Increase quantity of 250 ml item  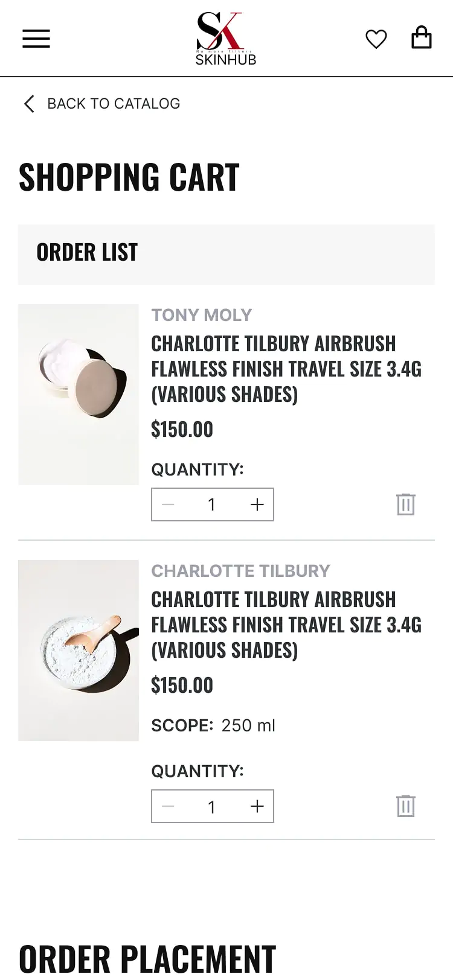click(x=257, y=806)
